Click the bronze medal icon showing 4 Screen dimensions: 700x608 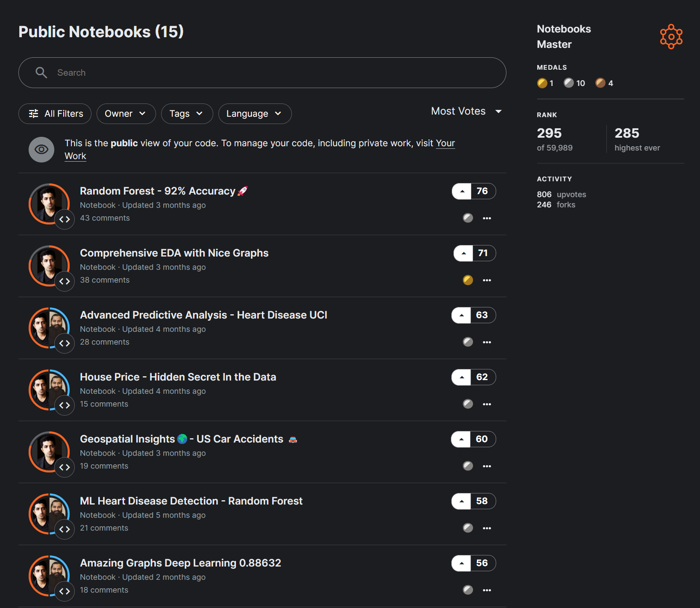tap(600, 83)
